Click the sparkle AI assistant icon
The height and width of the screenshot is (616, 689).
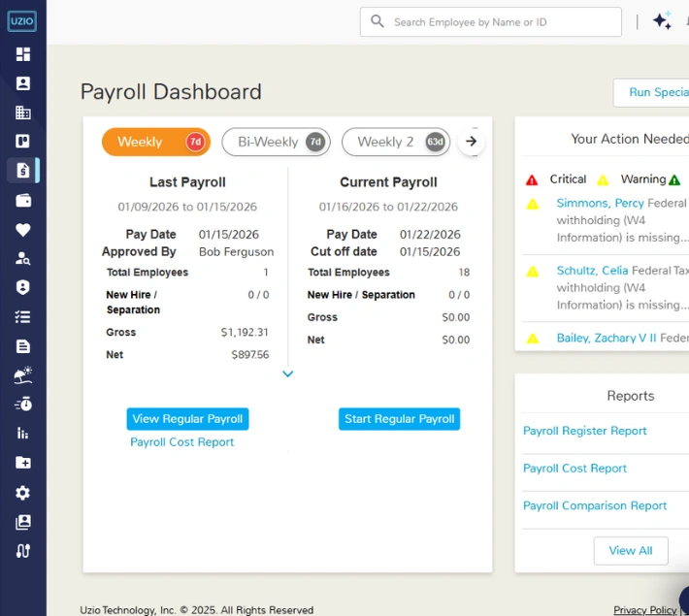[662, 21]
